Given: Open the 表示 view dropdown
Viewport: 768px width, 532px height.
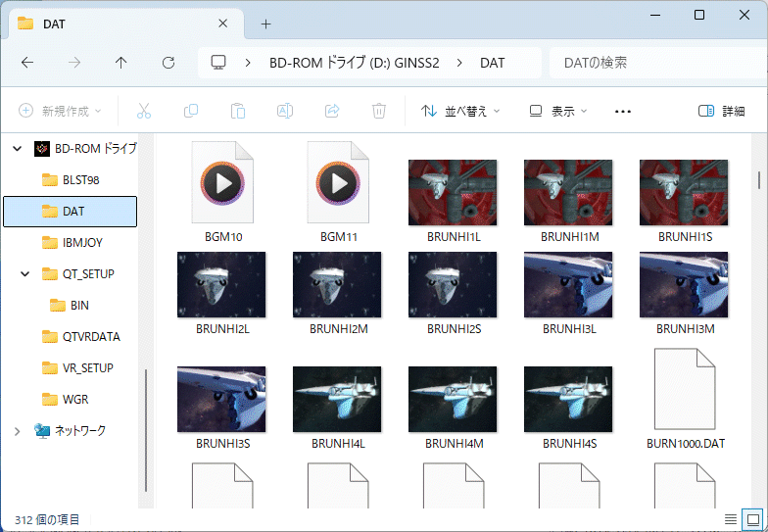Looking at the screenshot, I should pyautogui.click(x=558, y=112).
